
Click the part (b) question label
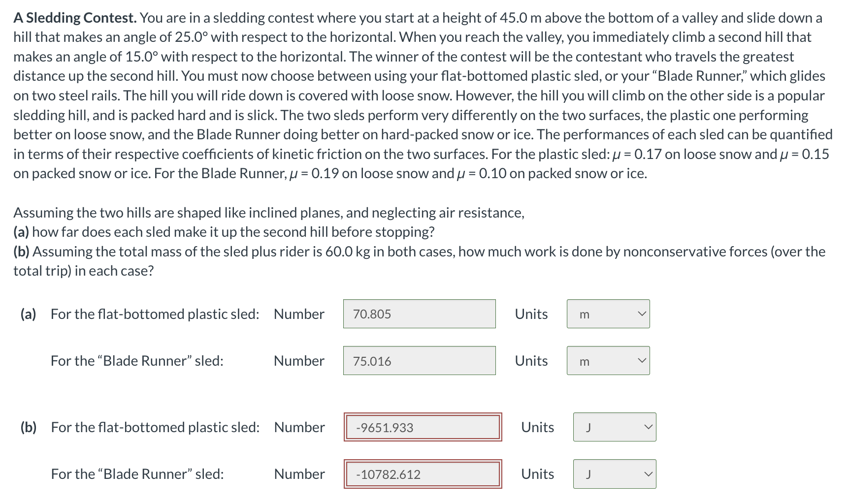28,427
